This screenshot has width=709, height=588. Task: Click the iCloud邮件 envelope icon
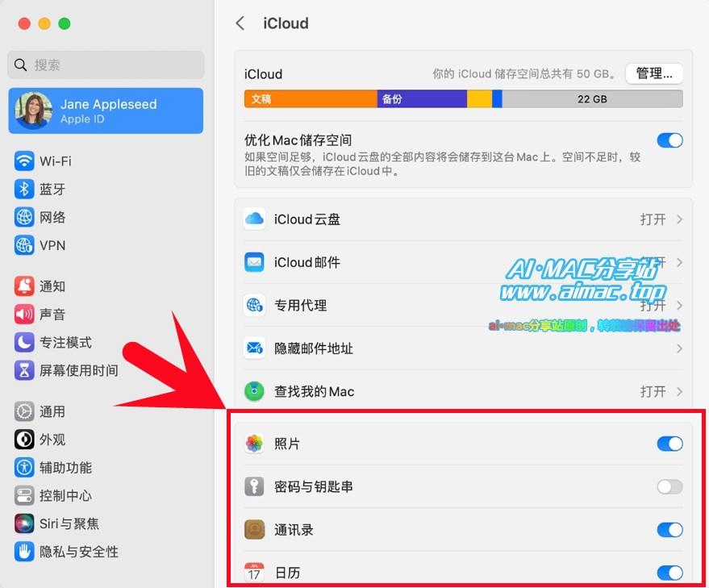[x=254, y=262]
